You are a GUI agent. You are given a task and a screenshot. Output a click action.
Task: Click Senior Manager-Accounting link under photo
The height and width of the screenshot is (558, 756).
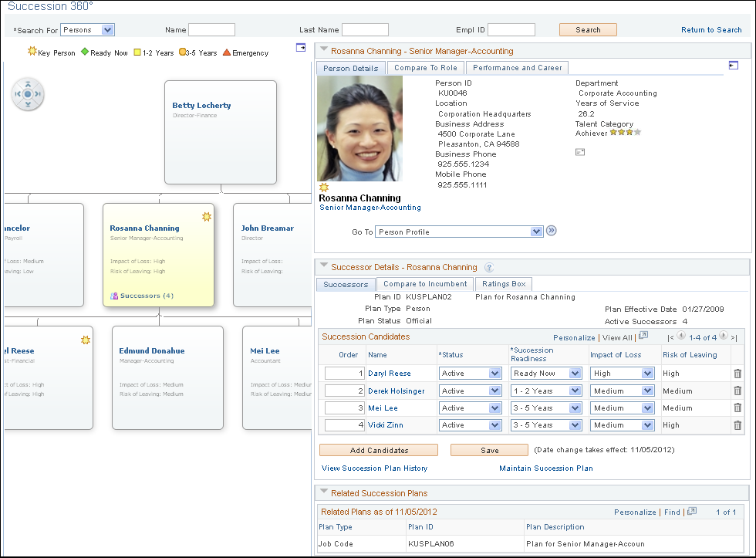tap(370, 208)
